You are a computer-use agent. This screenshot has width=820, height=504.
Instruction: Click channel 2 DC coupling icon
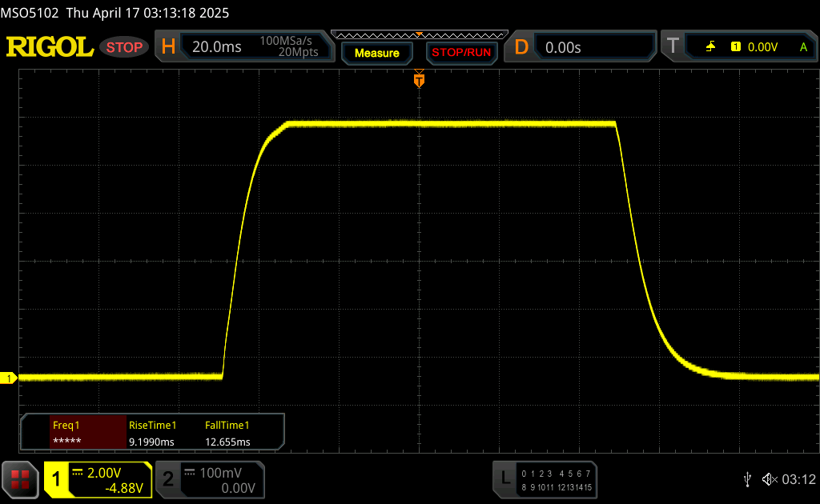point(190,472)
